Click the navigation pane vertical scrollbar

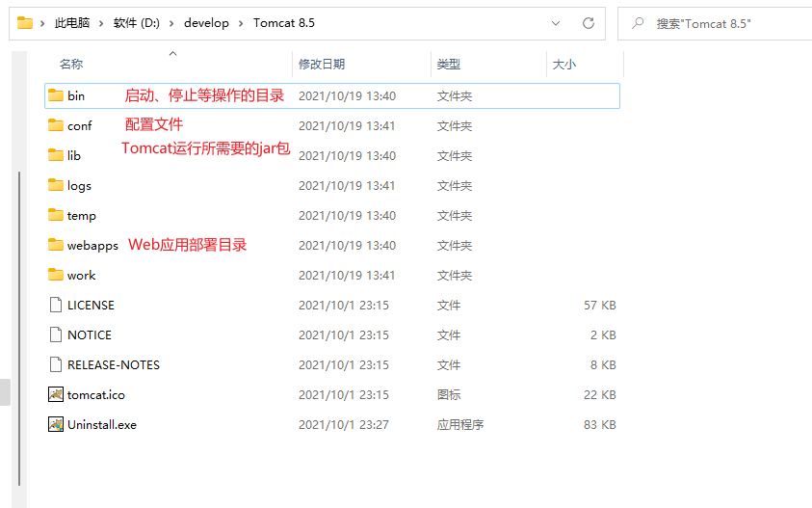(x=19, y=329)
